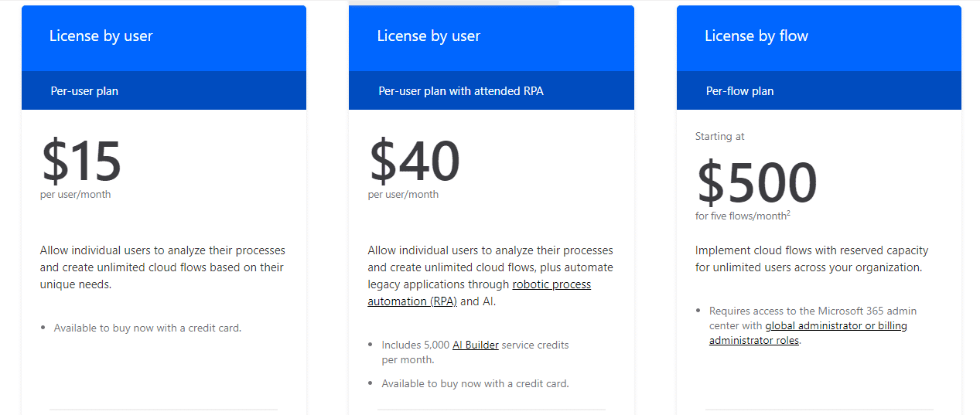The image size is (980, 415).
Task: Click the License by flow header
Action: pyautogui.click(x=756, y=36)
